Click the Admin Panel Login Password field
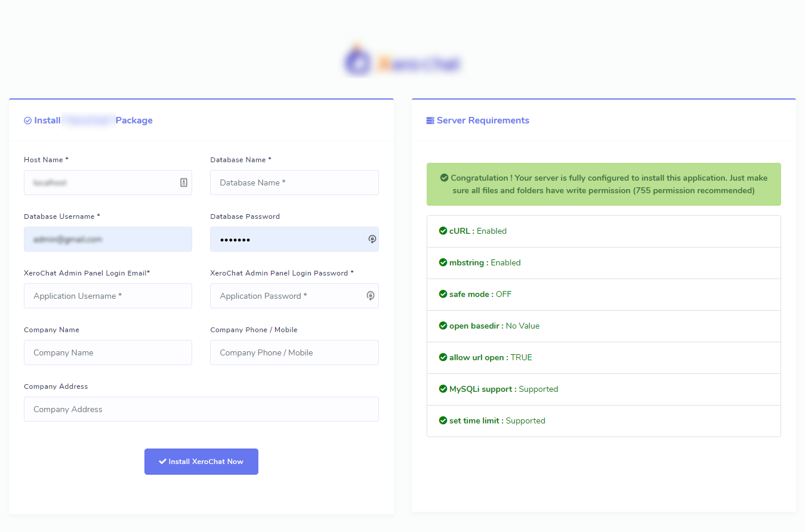 coord(286,296)
